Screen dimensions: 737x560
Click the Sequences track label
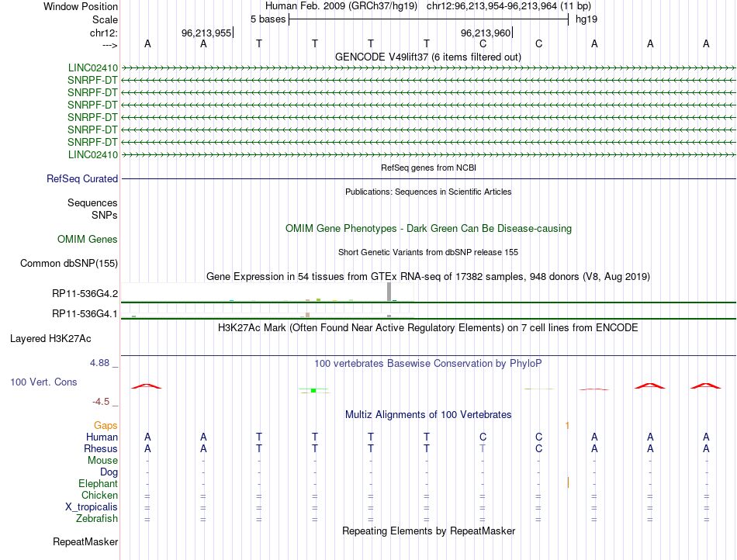click(x=92, y=202)
